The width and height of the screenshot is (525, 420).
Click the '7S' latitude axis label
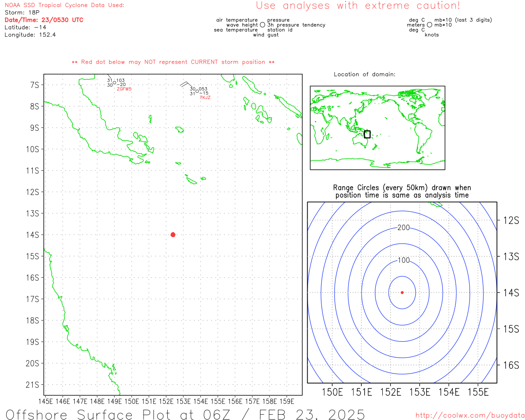click(34, 85)
